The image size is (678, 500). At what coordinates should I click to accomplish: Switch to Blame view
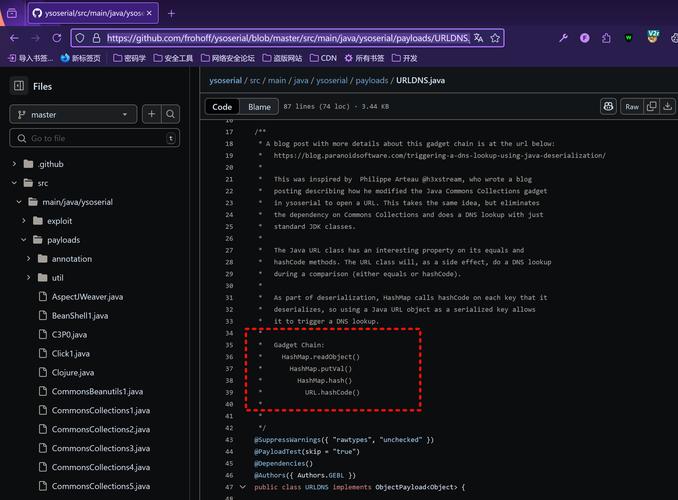259,106
